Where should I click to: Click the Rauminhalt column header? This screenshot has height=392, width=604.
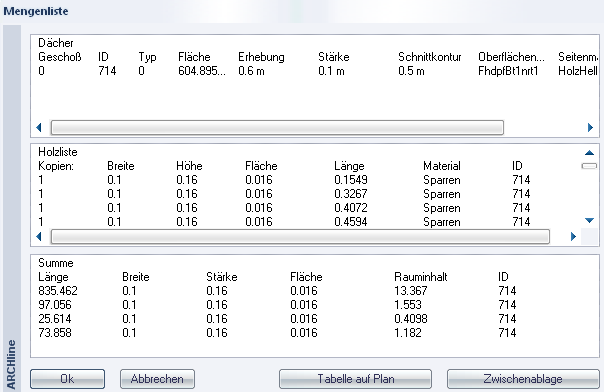coord(421,277)
